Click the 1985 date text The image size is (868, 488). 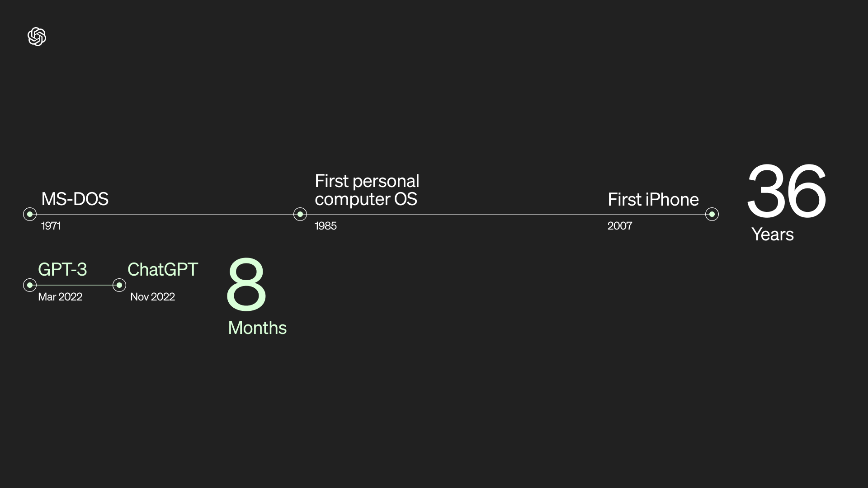tap(325, 226)
